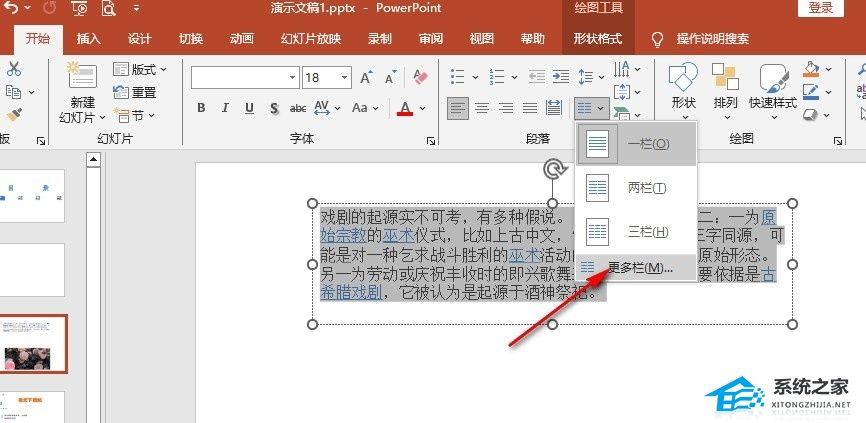Click the Clear Formatting eraser icon
The image size is (866, 423).
pyautogui.click(x=420, y=77)
